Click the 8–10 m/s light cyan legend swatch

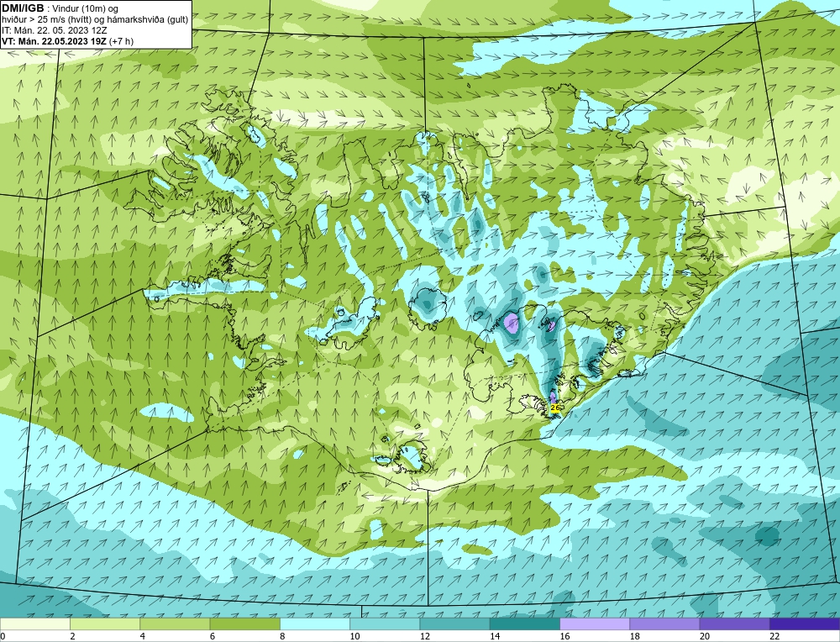click(315, 624)
